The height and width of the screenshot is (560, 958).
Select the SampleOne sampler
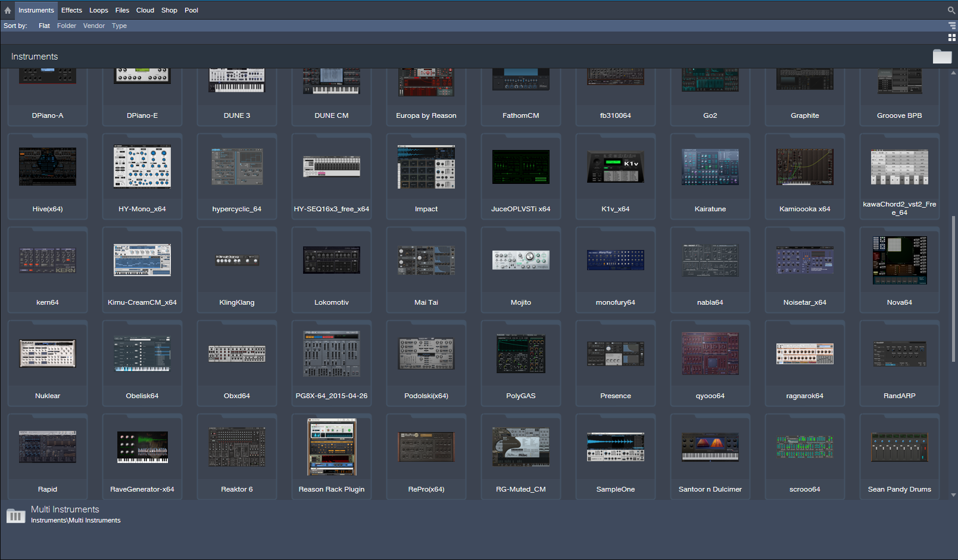(x=616, y=456)
